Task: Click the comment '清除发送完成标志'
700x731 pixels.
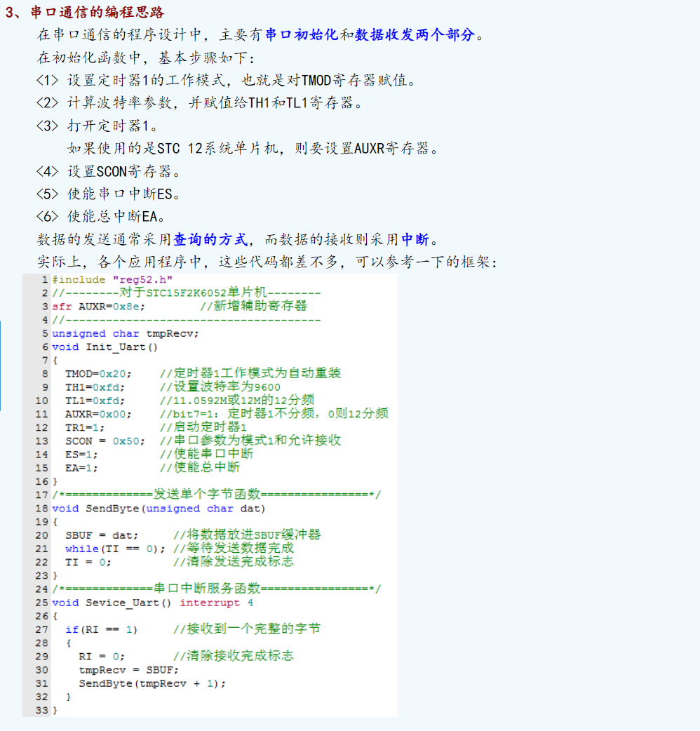Action: (x=234, y=562)
